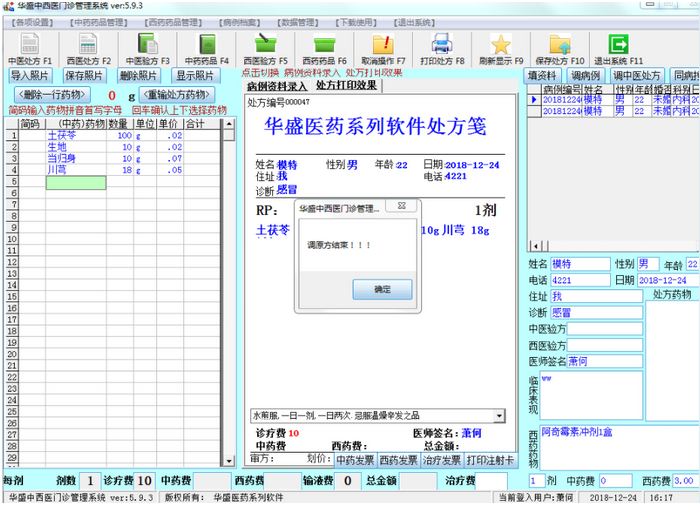Click the 西药药物 text area
Viewport: 700px width, 513px height.
point(619,447)
